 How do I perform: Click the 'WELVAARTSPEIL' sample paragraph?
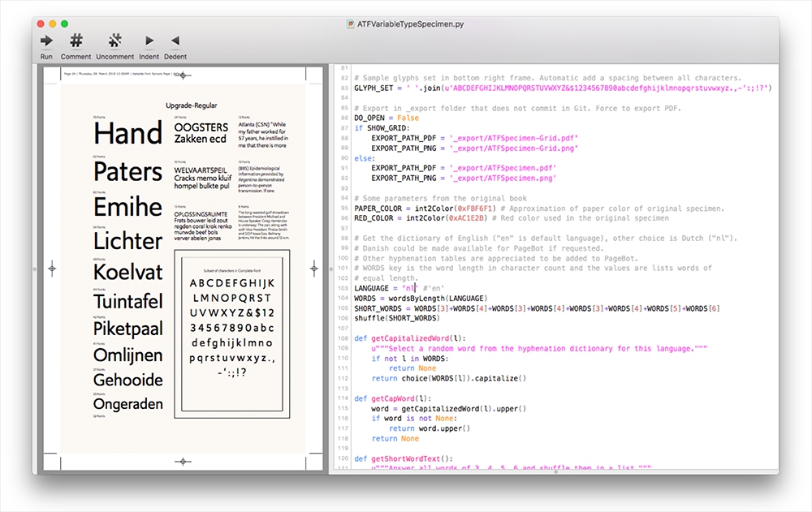[x=202, y=178]
